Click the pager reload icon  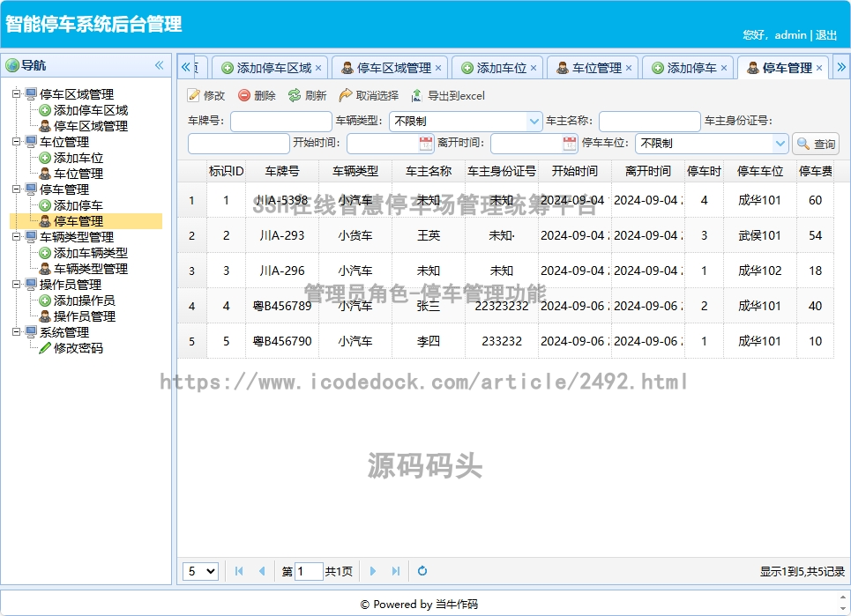(x=422, y=571)
